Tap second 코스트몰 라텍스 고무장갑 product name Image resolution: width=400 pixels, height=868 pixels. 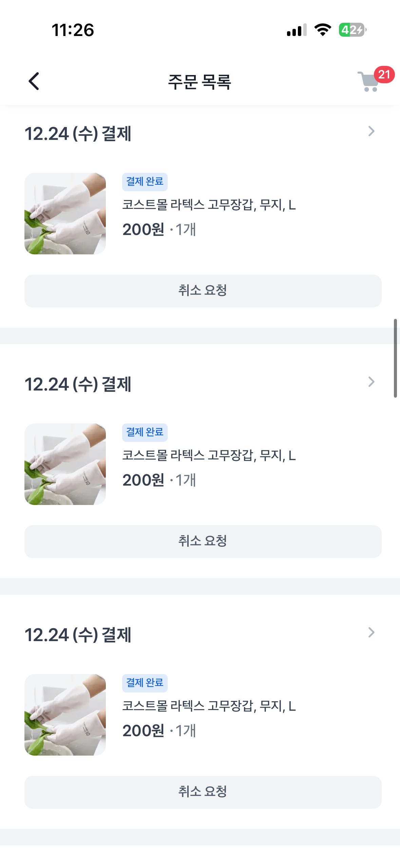pyautogui.click(x=209, y=456)
